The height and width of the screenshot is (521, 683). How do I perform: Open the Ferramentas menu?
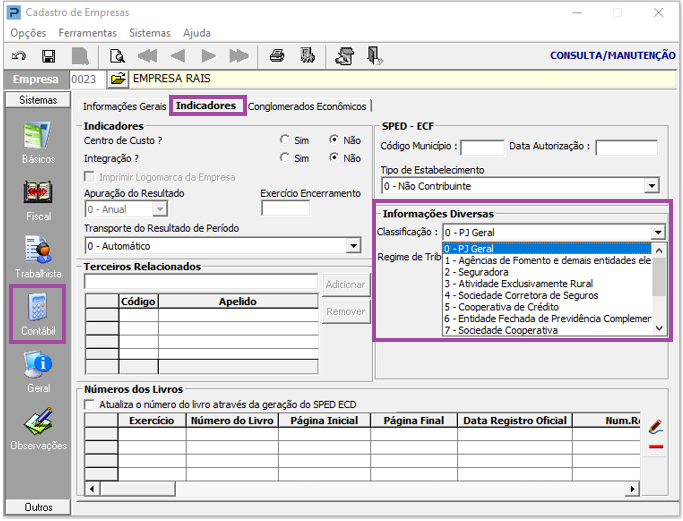point(88,33)
